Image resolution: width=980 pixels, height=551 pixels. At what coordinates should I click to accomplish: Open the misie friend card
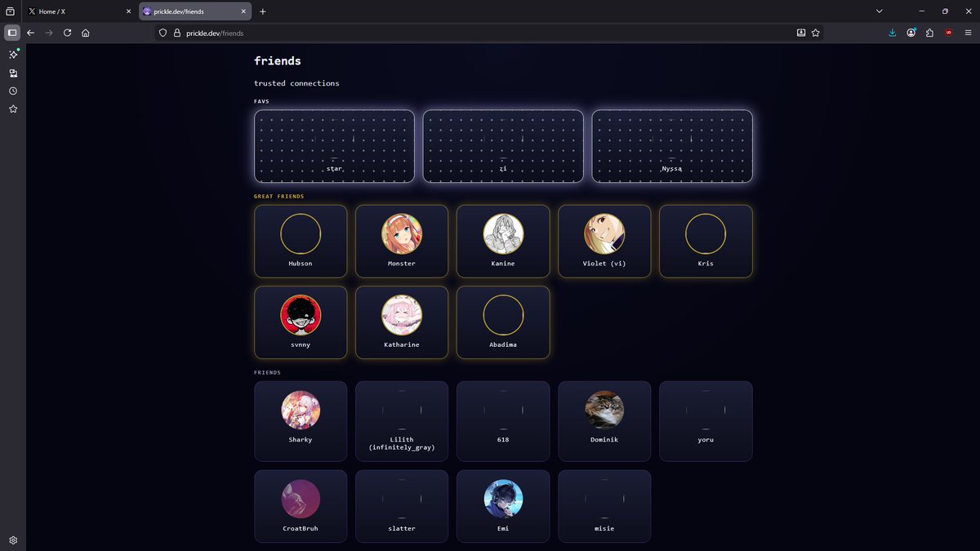point(604,506)
